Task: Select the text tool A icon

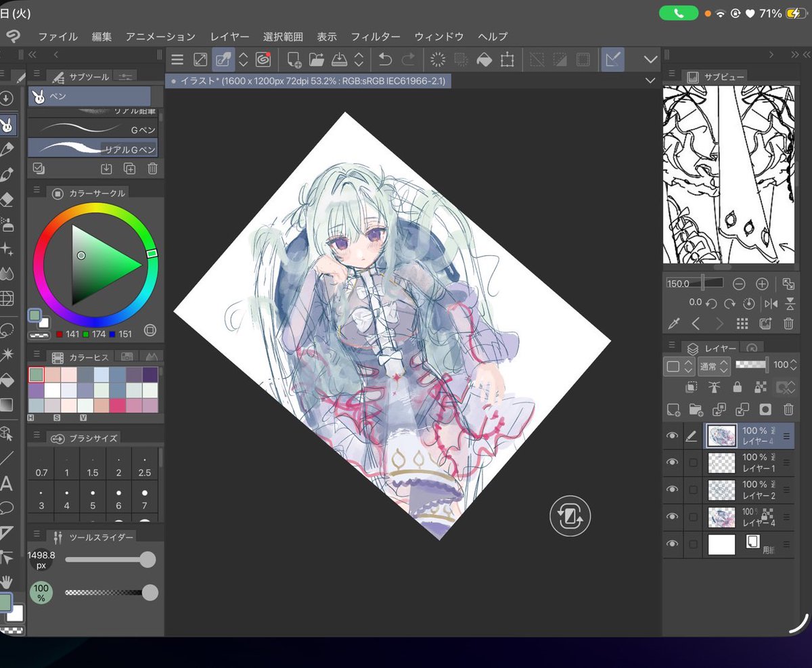Action: tap(6, 483)
